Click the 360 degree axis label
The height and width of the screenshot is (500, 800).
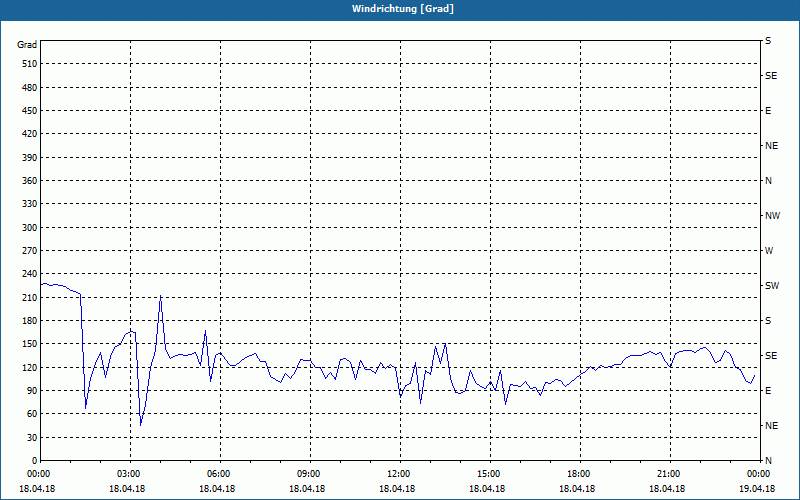[x=30, y=181]
